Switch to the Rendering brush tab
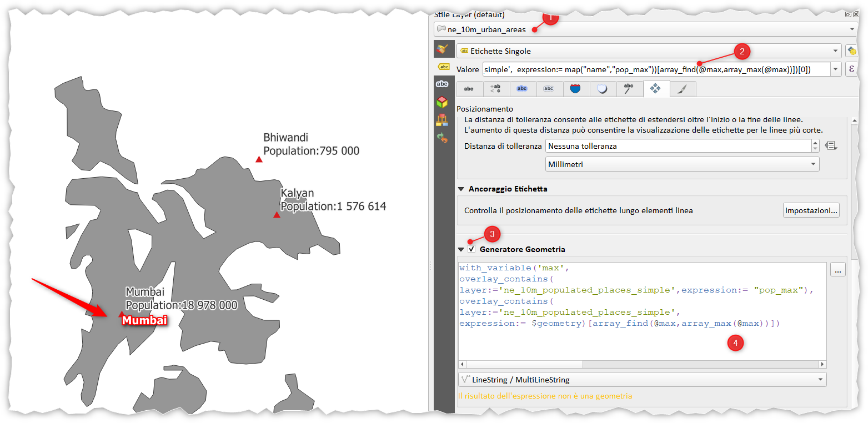 click(x=682, y=89)
